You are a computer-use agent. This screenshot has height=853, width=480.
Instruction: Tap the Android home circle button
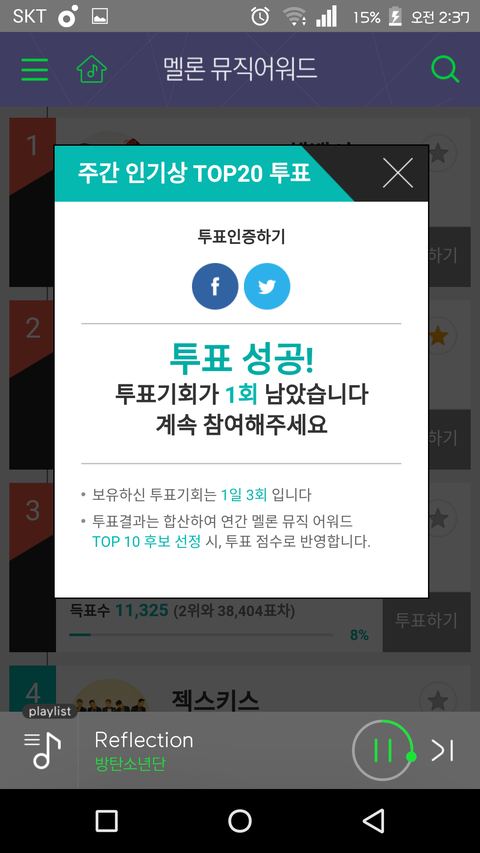pos(239,820)
